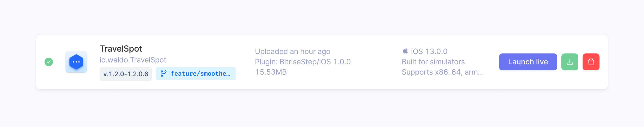Click the "Built for simulators" text
The height and width of the screenshot is (127, 644).
tap(433, 62)
